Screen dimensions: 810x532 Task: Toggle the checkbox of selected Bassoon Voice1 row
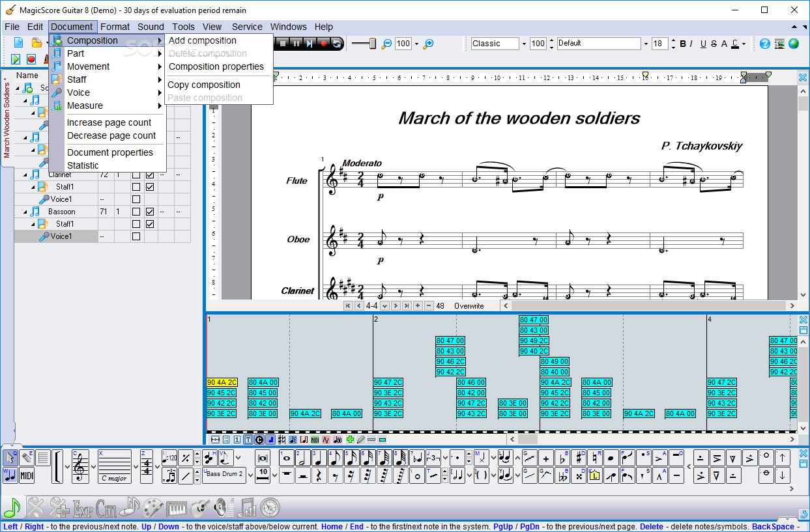pos(136,236)
